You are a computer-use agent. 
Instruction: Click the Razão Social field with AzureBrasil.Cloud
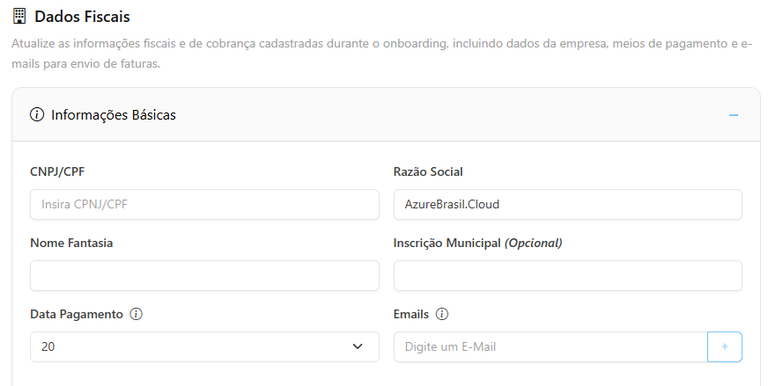click(x=568, y=204)
